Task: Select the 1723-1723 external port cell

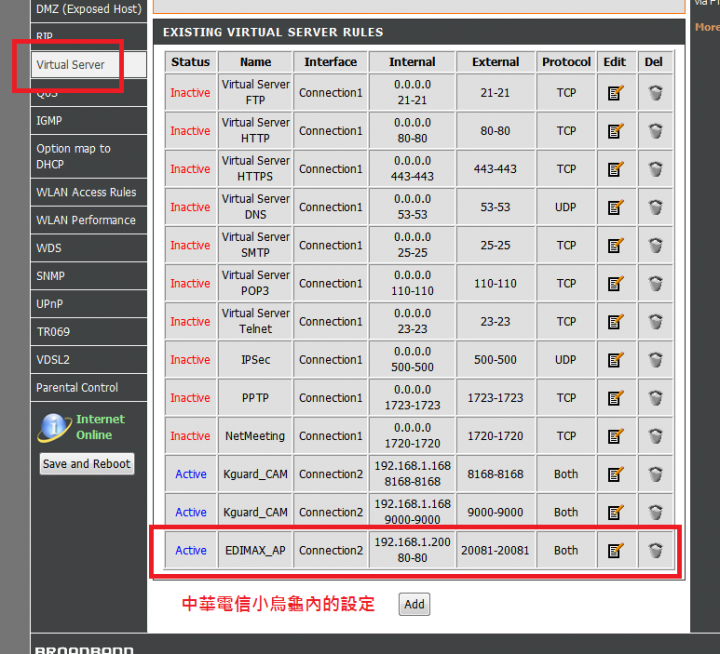Action: (495, 398)
